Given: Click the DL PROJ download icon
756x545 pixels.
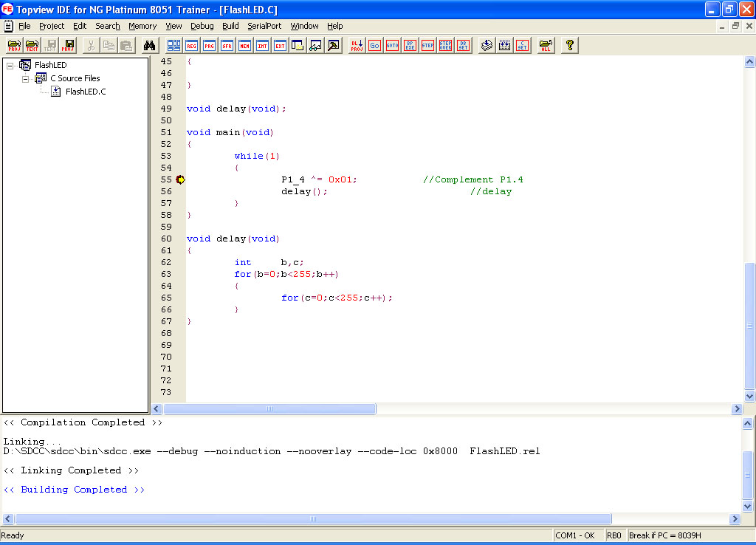Looking at the screenshot, I should click(357, 45).
